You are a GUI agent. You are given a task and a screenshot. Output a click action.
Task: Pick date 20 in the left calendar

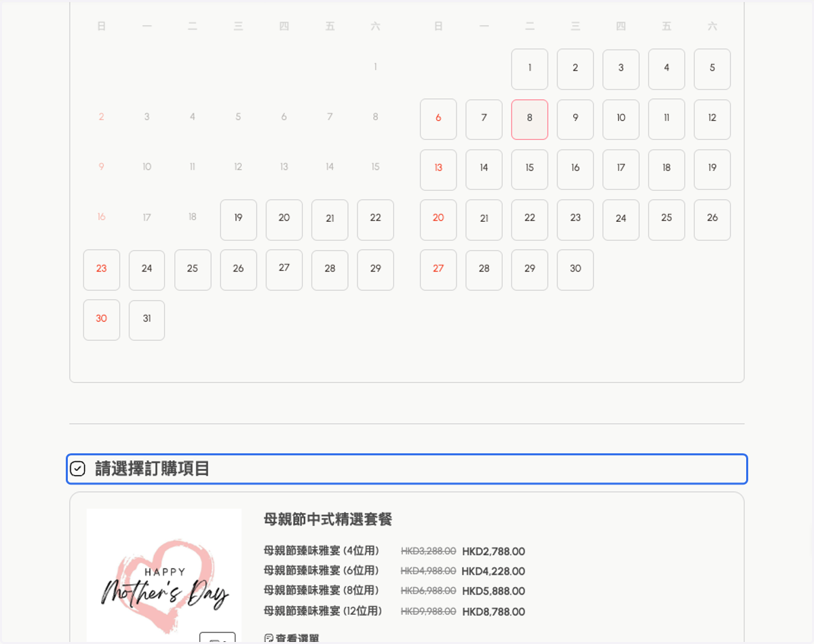284,220
